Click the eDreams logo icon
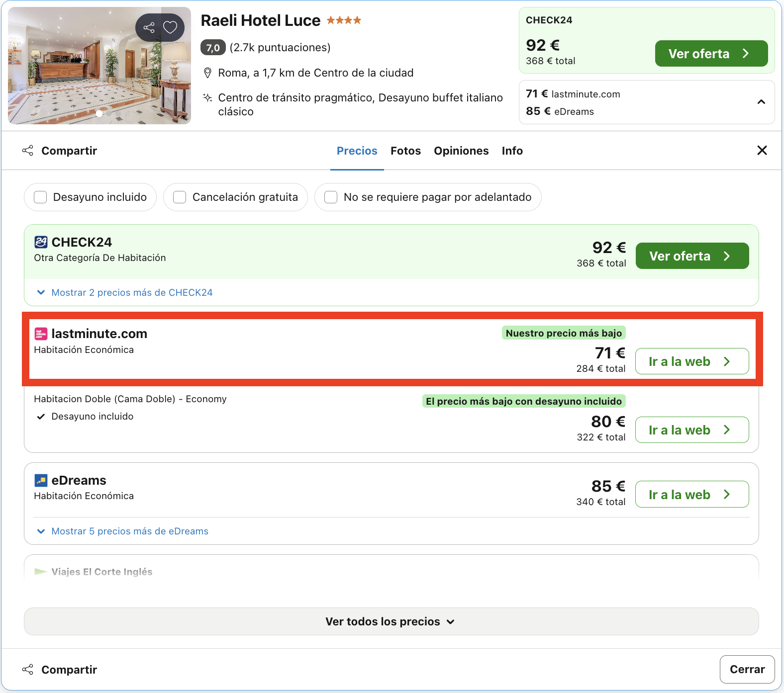Viewport: 784px width, 693px height. [x=41, y=480]
